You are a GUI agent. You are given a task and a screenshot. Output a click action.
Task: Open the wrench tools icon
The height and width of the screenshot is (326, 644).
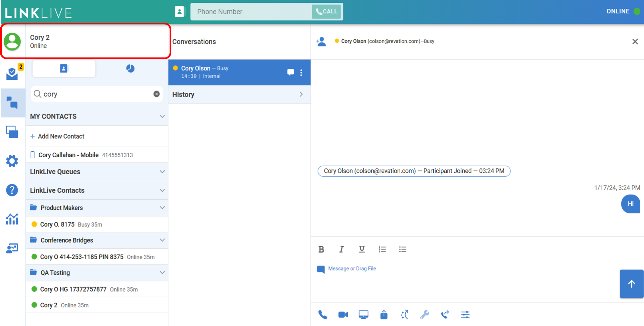coord(424,315)
